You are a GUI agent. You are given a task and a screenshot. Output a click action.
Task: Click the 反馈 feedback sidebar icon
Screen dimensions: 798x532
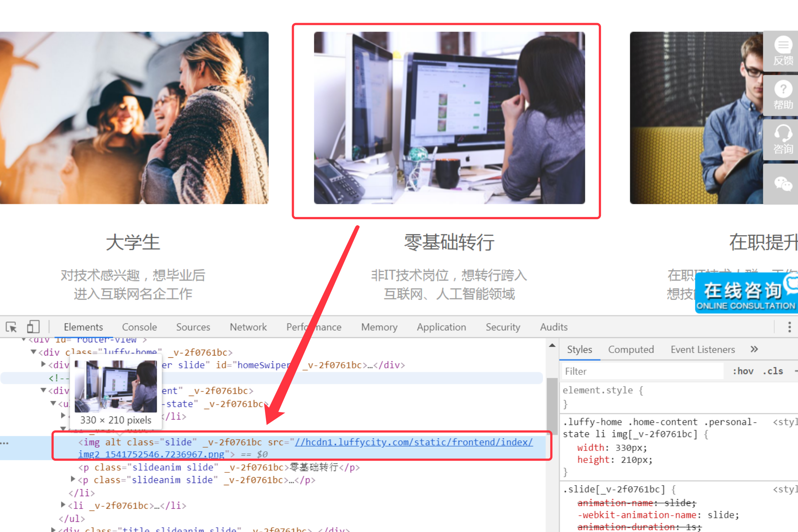tap(783, 52)
